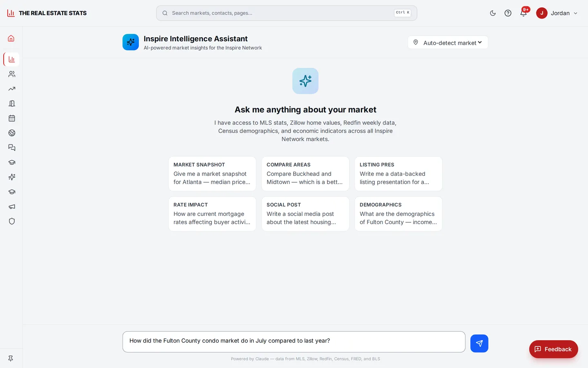This screenshot has height=368, width=588.
Task: Choose the Market Snapshot prompt card
Action: coord(212,174)
